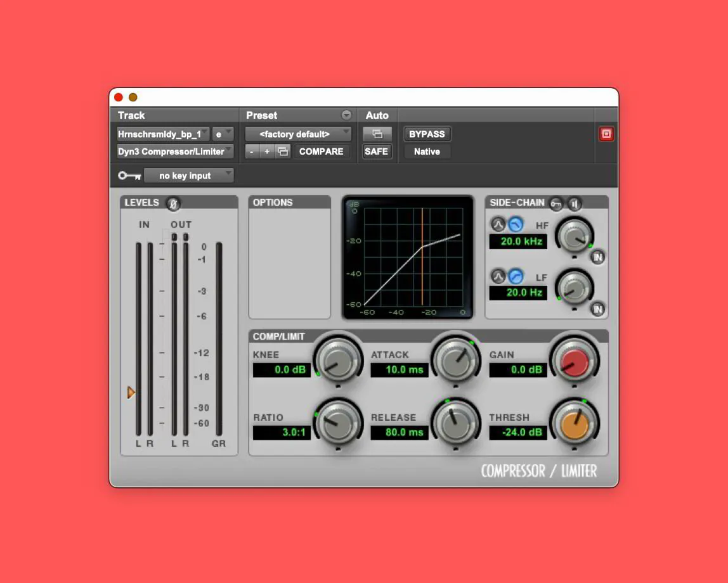Click the COMPARE button
The height and width of the screenshot is (583, 728).
tap(322, 151)
